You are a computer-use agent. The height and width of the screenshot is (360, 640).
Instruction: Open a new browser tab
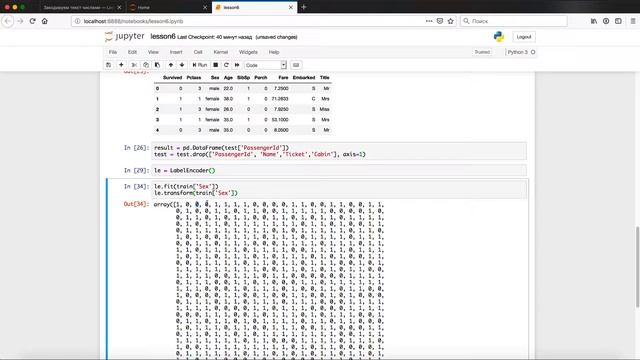click(x=304, y=7)
